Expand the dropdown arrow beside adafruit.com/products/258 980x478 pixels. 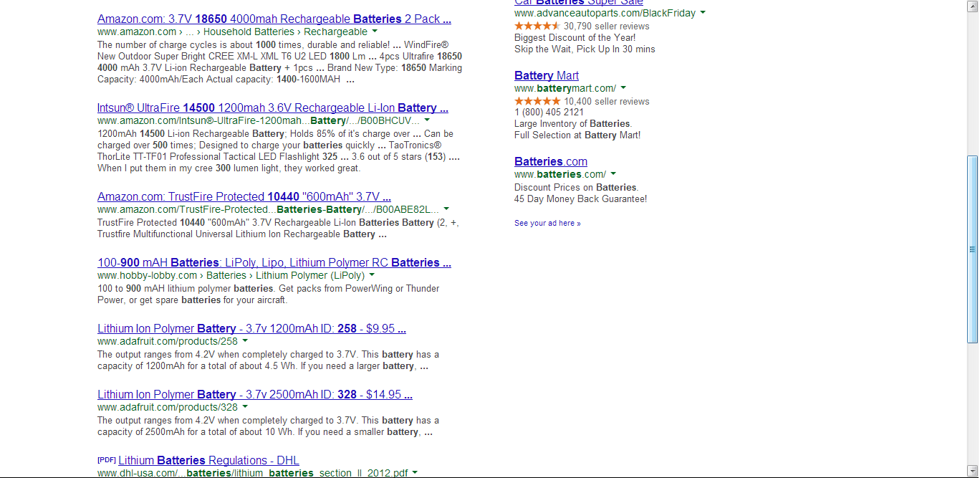[245, 342]
